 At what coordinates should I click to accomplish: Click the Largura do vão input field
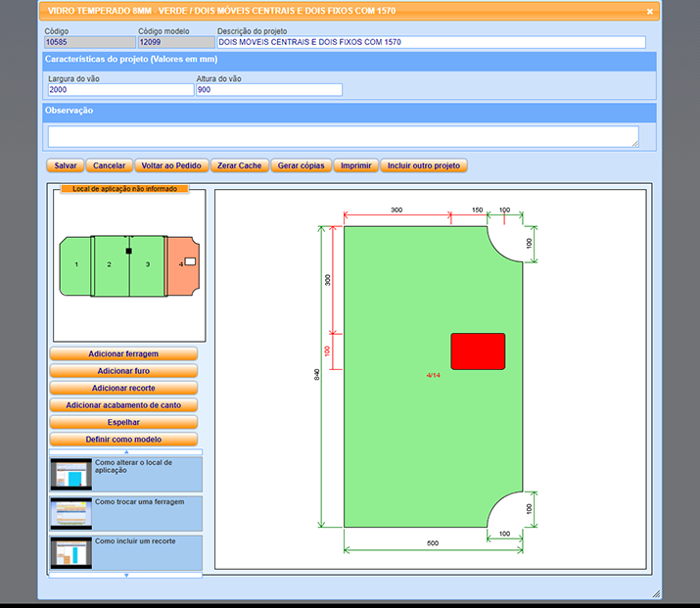point(120,90)
